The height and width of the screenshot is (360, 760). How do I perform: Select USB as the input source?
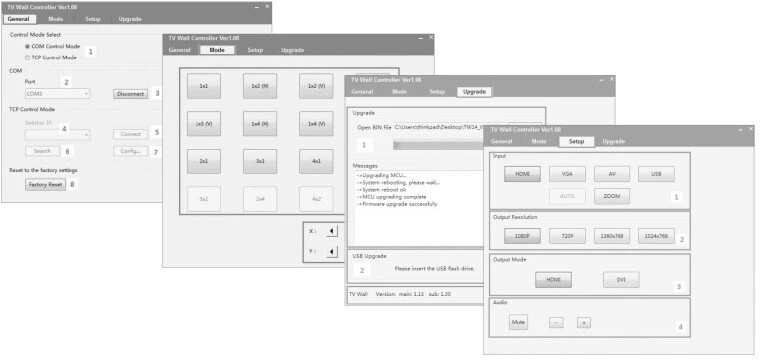coord(656,174)
